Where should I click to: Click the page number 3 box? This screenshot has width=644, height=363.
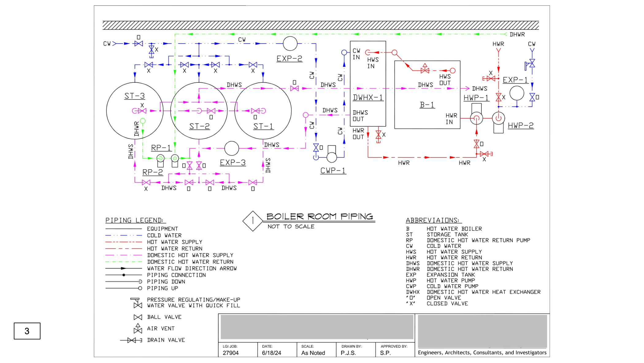(x=27, y=331)
